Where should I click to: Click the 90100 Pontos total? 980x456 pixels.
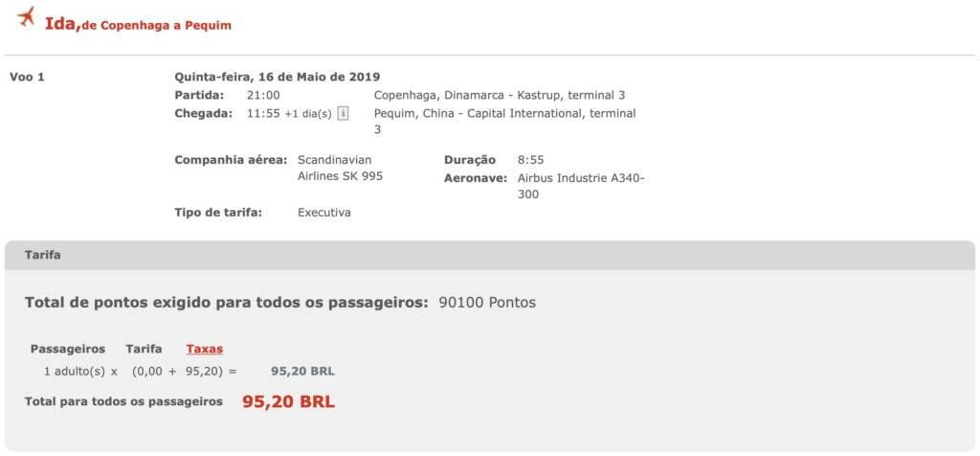pos(487,303)
